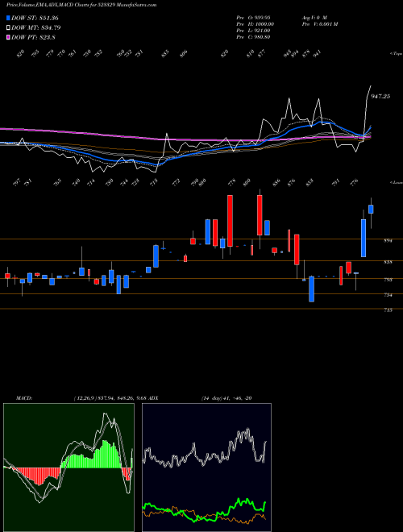Click the 947.25 last price label
The image size is (403, 532).
pyautogui.click(x=380, y=97)
